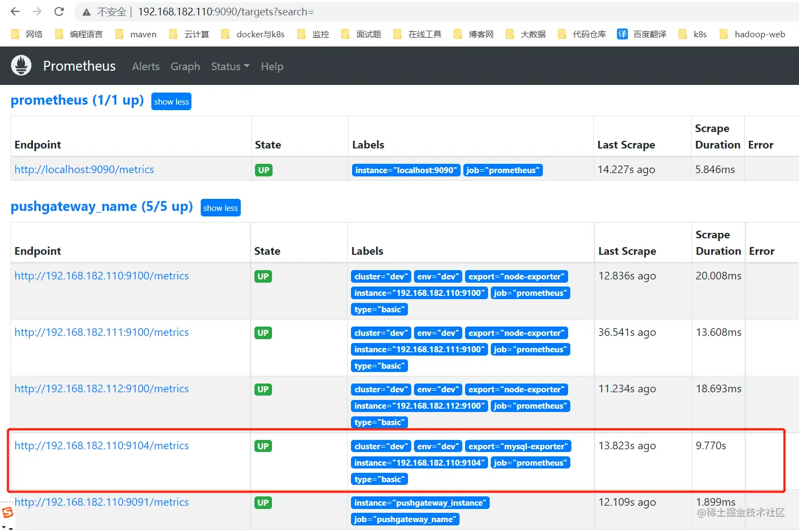This screenshot has height=532, width=799.
Task: Open the 网络 bookmark folder
Action: [27, 34]
